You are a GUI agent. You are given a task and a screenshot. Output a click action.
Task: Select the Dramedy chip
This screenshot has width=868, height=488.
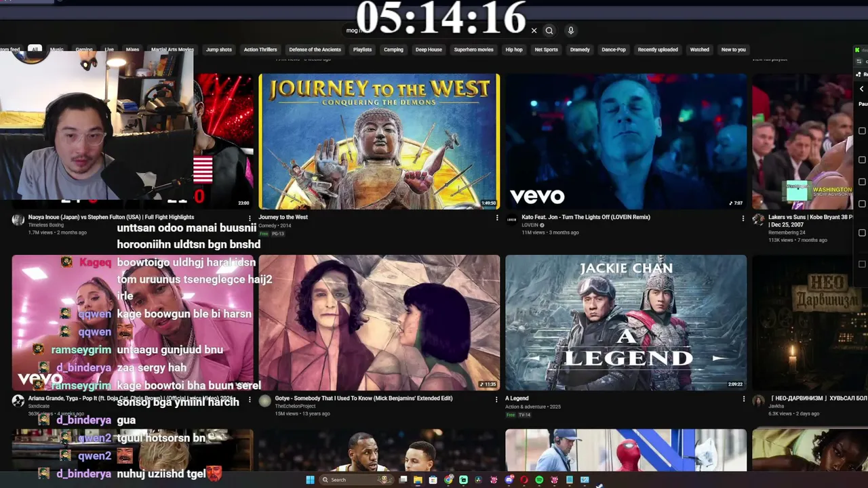point(580,49)
